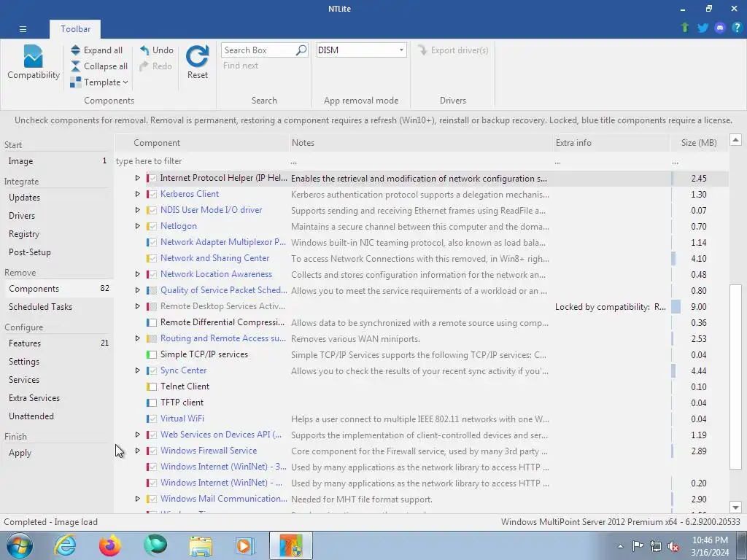Uncheck NDIS User Mode I/O driver
Screen dimensions: 747x560
(152, 210)
